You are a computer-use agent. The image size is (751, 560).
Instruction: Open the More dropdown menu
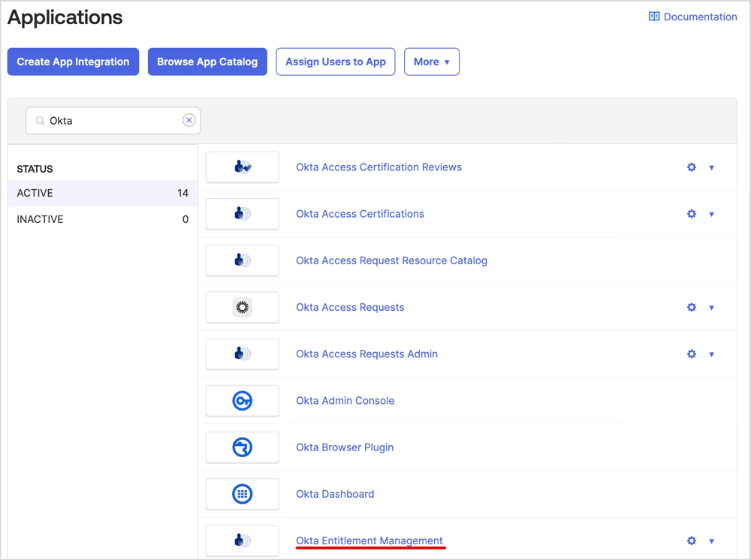click(x=432, y=62)
